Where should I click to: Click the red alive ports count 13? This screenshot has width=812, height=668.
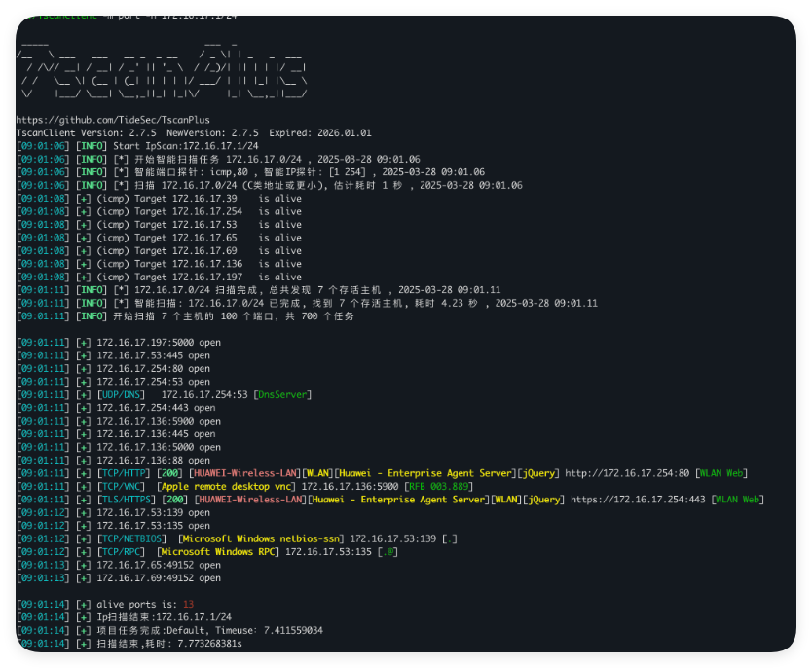pyautogui.click(x=188, y=604)
